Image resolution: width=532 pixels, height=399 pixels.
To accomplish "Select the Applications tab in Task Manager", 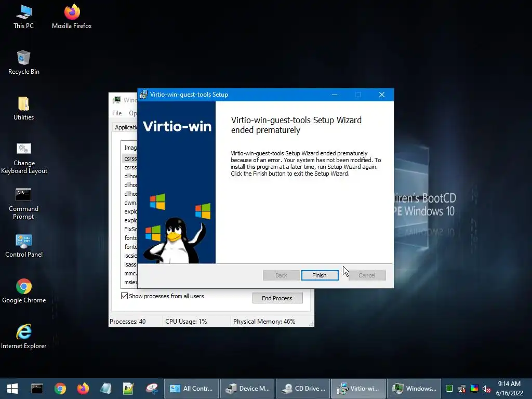I will pyautogui.click(x=126, y=127).
